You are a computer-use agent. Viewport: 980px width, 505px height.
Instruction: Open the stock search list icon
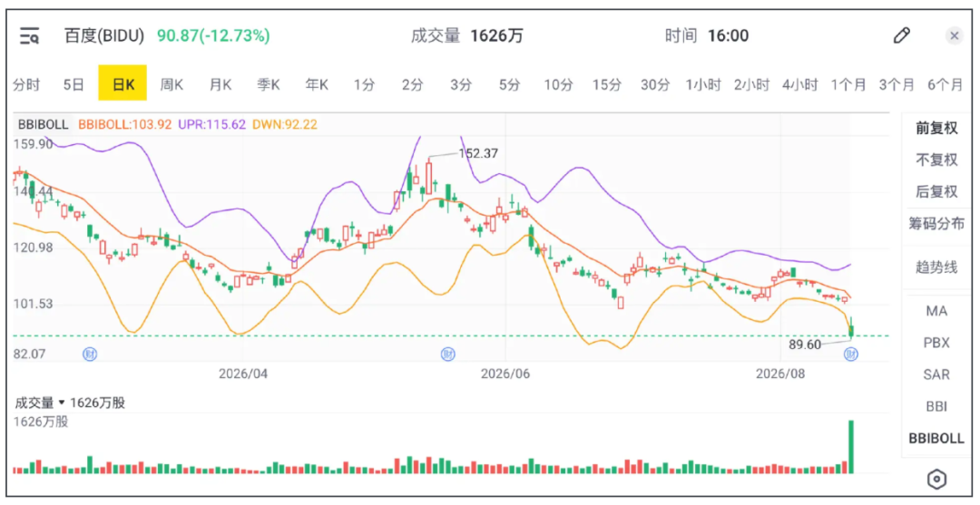pos(29,36)
